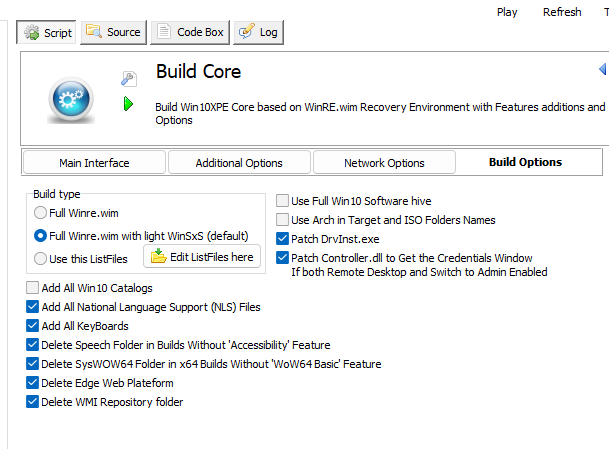Click the Build type group label

click(57, 194)
